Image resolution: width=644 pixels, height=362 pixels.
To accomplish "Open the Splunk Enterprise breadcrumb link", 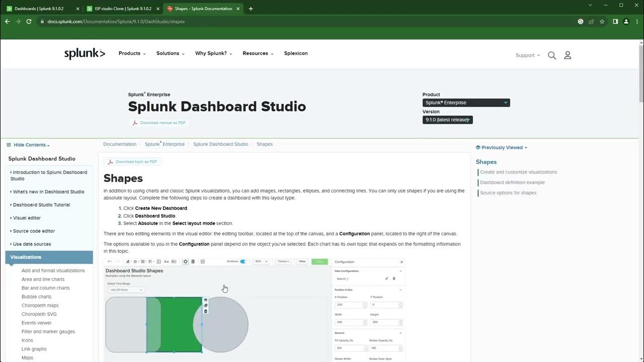I will click(x=165, y=144).
